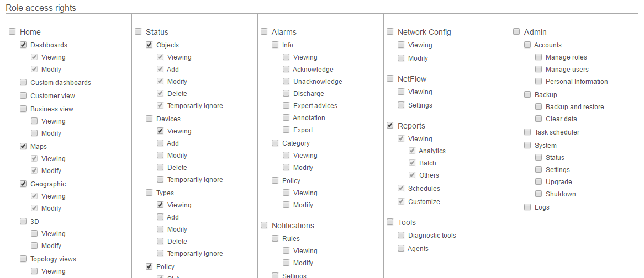Check the Alarms group checkbox
644x278 pixels.
tap(264, 31)
